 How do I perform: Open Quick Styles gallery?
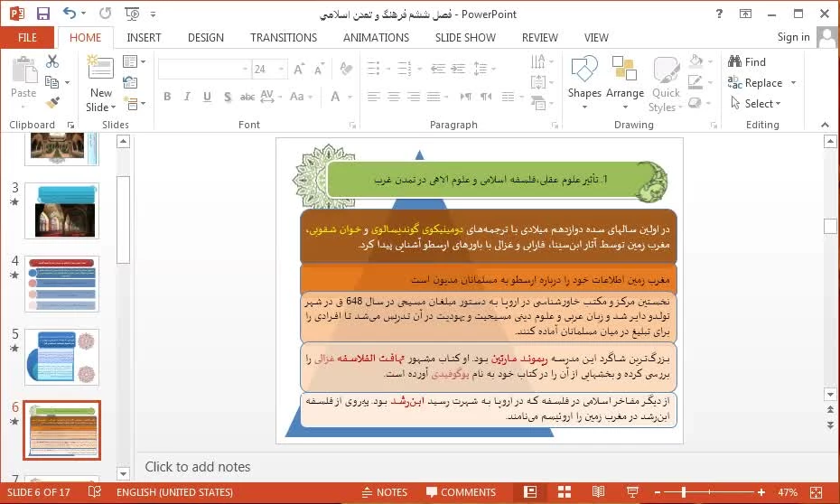click(x=666, y=84)
